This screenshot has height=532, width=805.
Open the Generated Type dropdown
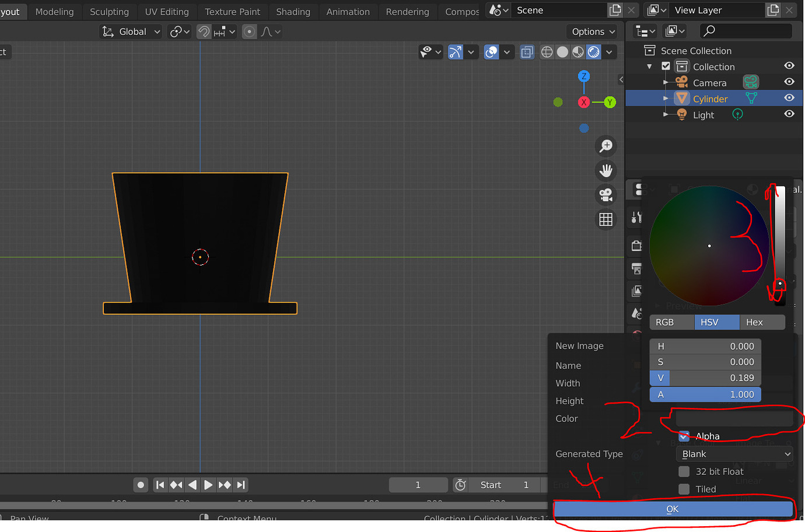[734, 454]
